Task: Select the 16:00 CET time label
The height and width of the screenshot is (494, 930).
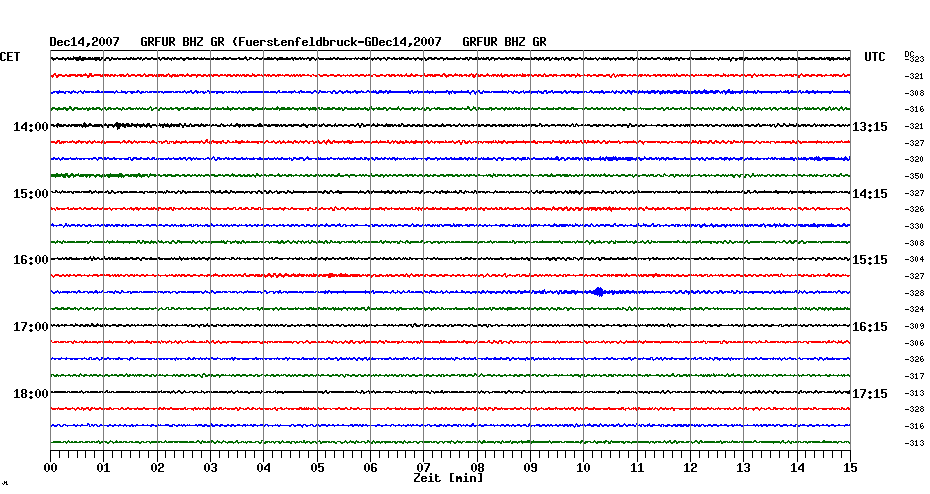Action: coord(31,260)
